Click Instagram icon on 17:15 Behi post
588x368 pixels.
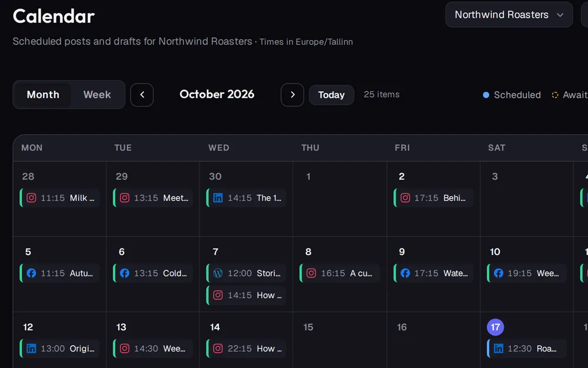click(405, 198)
